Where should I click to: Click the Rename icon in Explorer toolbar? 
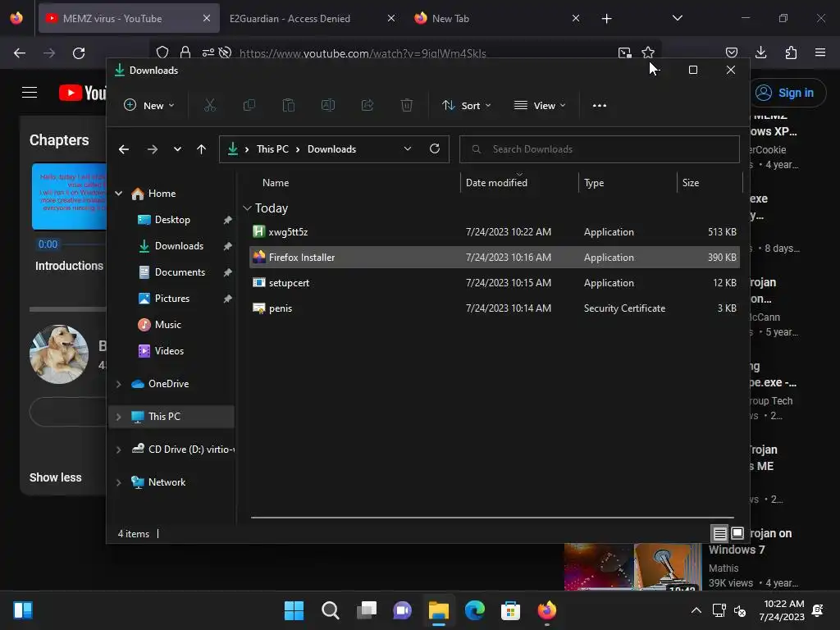click(x=328, y=106)
